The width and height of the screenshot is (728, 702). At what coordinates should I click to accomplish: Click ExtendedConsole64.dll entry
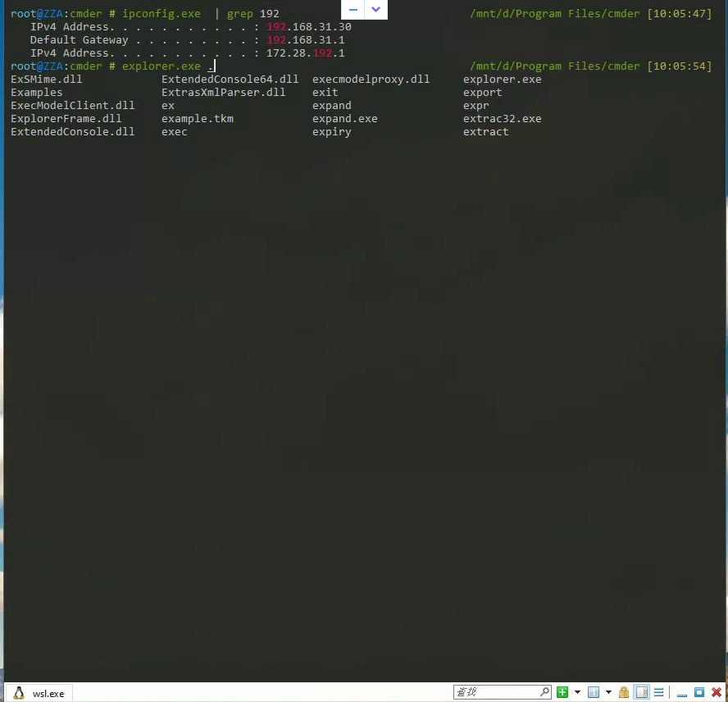tap(230, 80)
